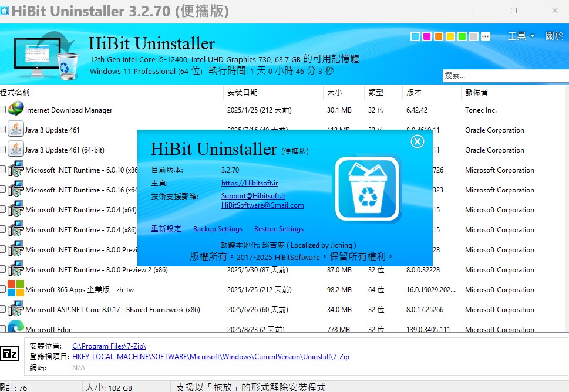Open the more colors ellipsis button
The height and width of the screenshot is (392, 569).
pyautogui.click(x=486, y=36)
